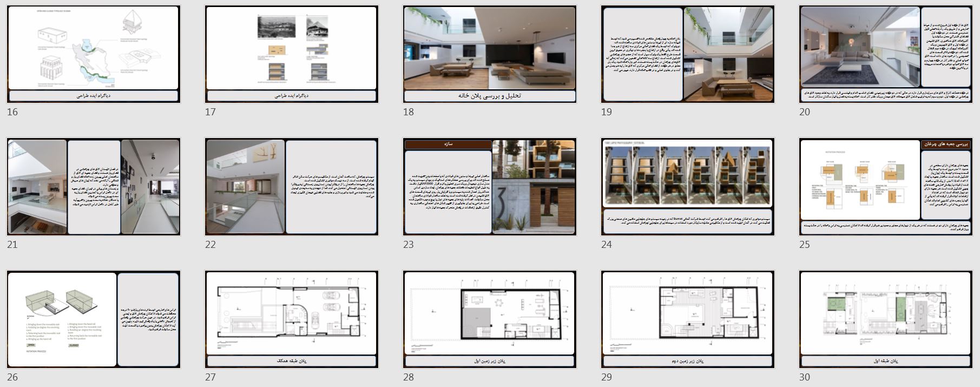The width and height of the screenshot is (980, 387).
Task: Click the bottom caption text under slide 24 photos
Action: pyautogui.click(x=687, y=222)
